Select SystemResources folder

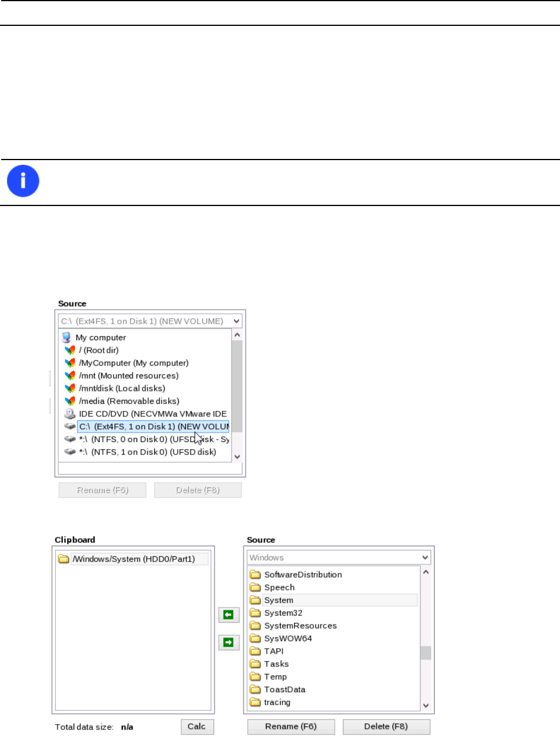pos(300,625)
